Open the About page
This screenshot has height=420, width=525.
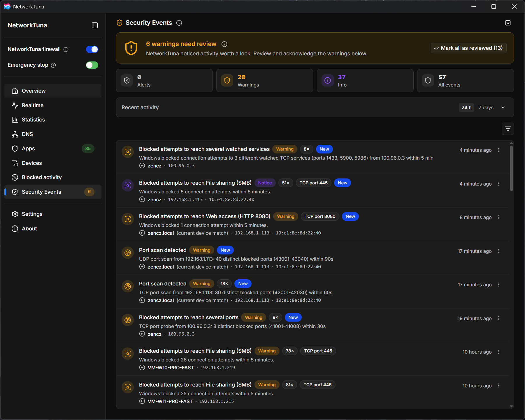tap(53, 229)
